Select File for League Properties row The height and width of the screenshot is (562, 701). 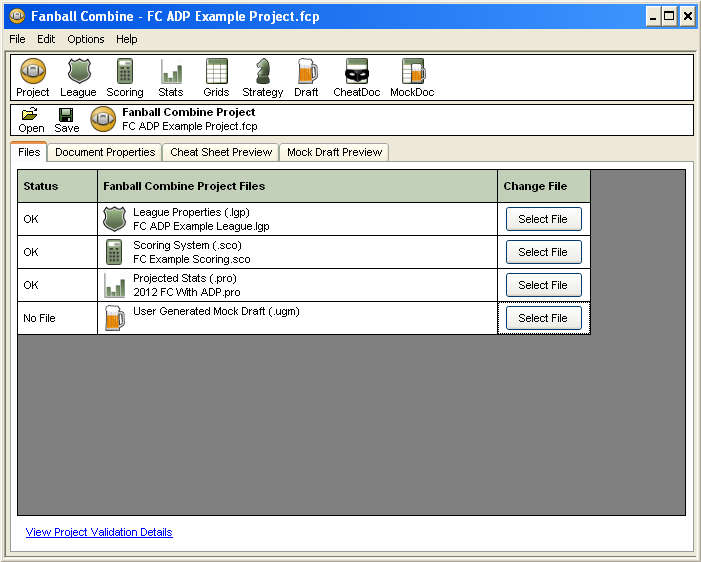(x=543, y=219)
